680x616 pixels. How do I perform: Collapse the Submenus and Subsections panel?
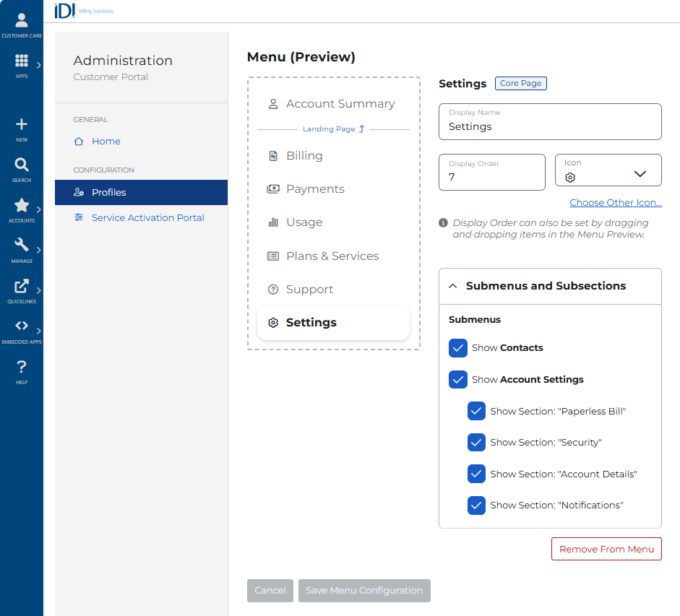coord(453,285)
